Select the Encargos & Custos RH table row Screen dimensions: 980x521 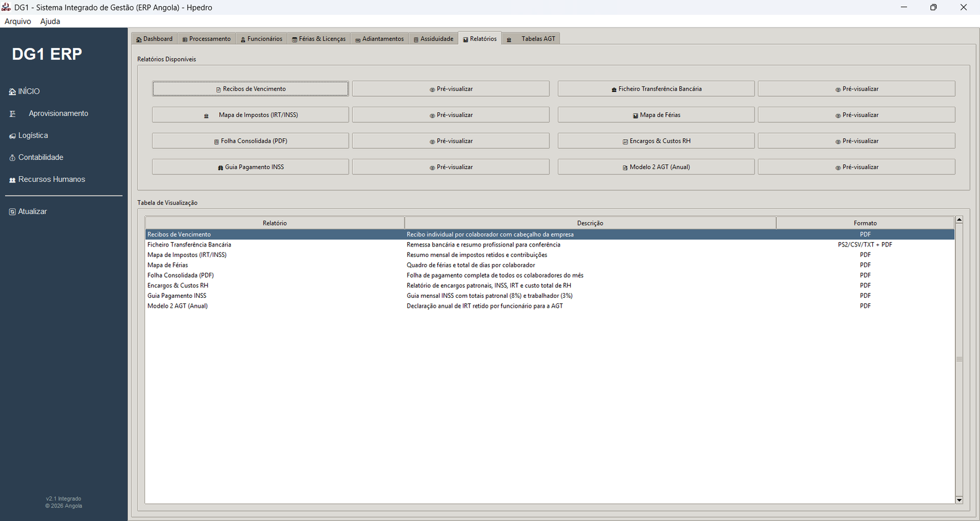[549, 286]
